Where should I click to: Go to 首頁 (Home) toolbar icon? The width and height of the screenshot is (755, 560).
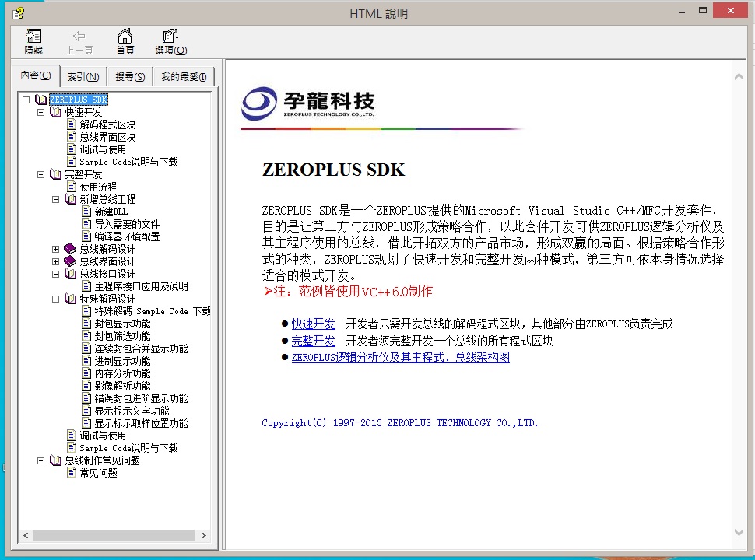(x=125, y=41)
